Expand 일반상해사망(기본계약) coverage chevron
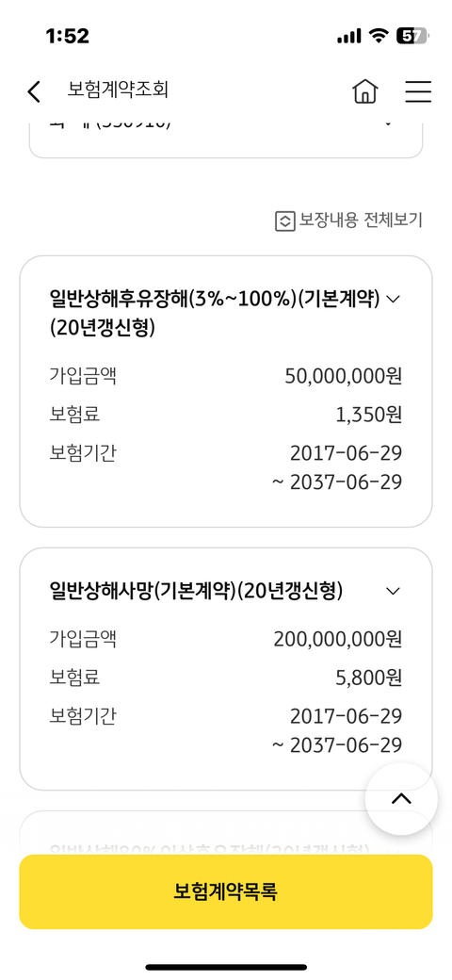Screen dimensions: 452x980 coord(393,591)
